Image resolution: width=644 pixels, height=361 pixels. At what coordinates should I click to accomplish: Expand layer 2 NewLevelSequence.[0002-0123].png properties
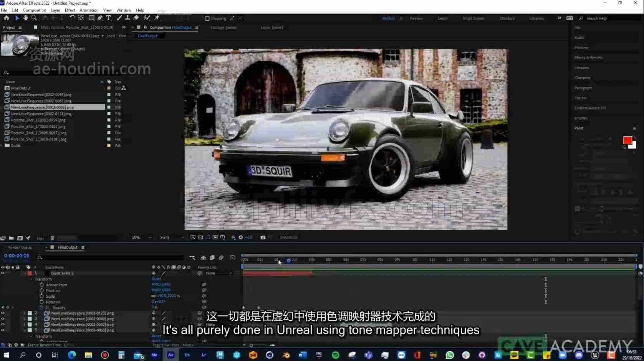(25, 313)
